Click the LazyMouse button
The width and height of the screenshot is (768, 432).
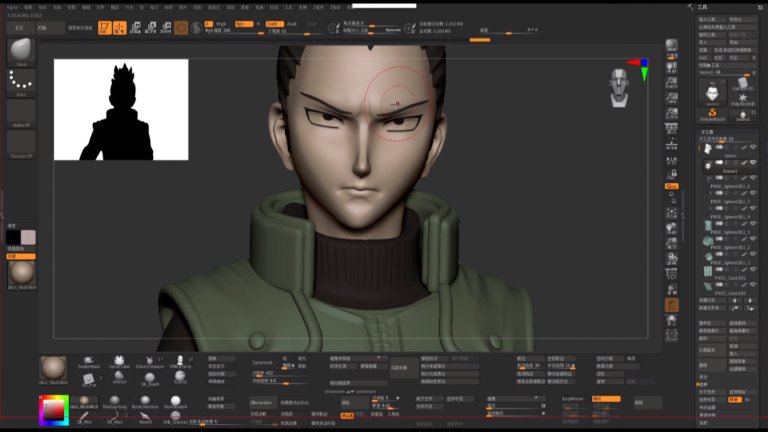click(573, 399)
